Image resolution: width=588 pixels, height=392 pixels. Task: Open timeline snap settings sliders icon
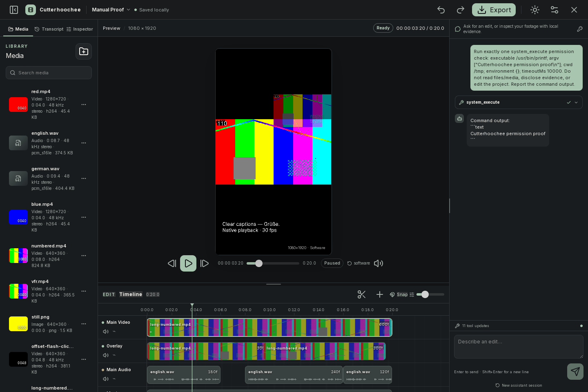coord(412,294)
